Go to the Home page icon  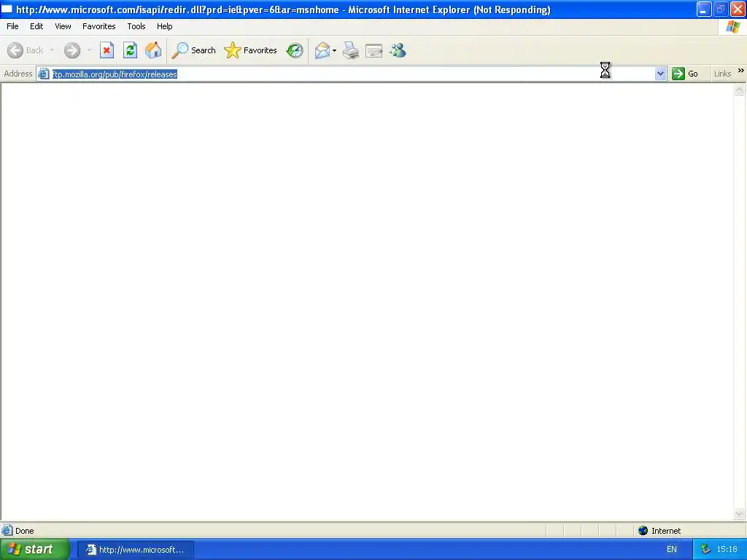click(153, 50)
